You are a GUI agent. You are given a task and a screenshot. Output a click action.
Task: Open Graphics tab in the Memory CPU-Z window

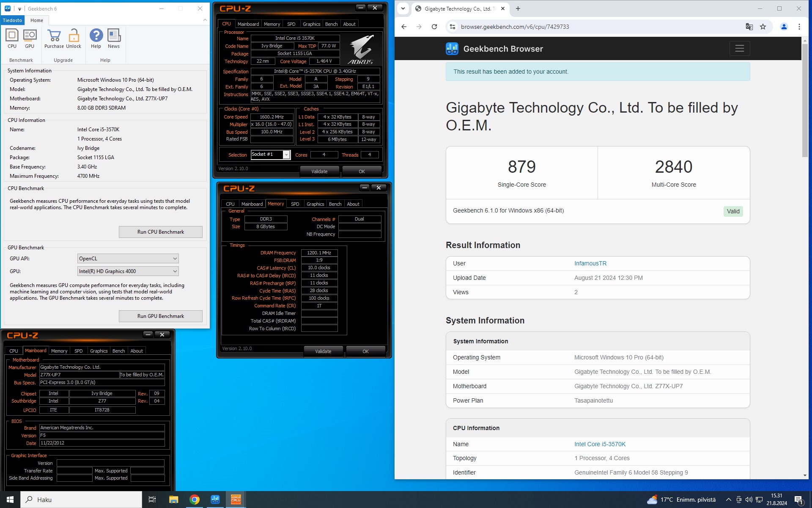point(315,204)
